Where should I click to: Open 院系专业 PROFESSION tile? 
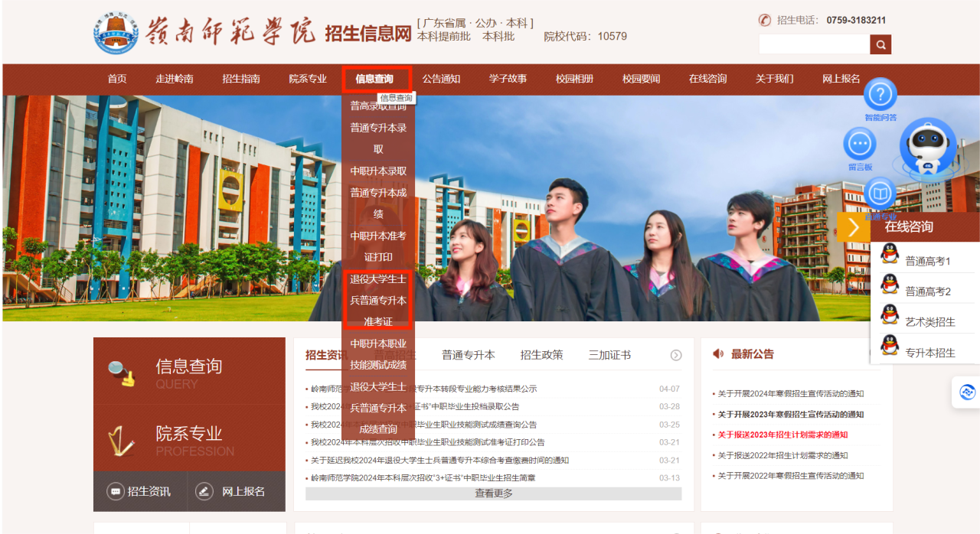(189, 438)
